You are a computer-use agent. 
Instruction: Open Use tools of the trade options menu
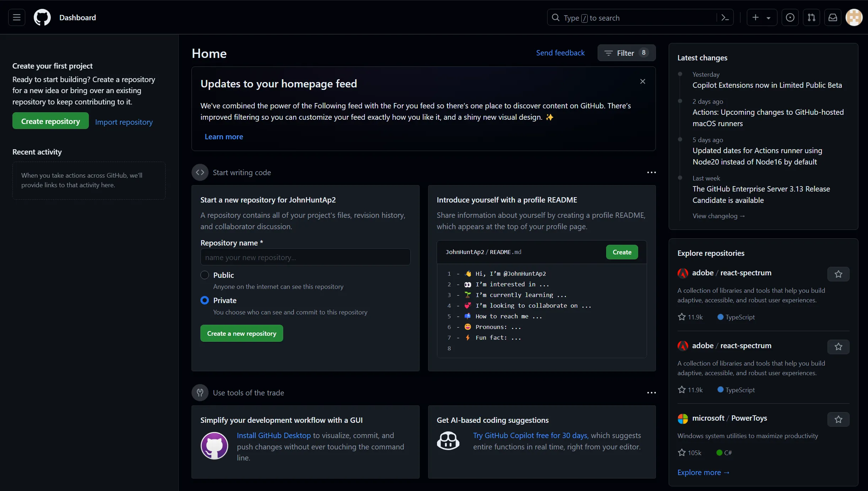tap(651, 393)
